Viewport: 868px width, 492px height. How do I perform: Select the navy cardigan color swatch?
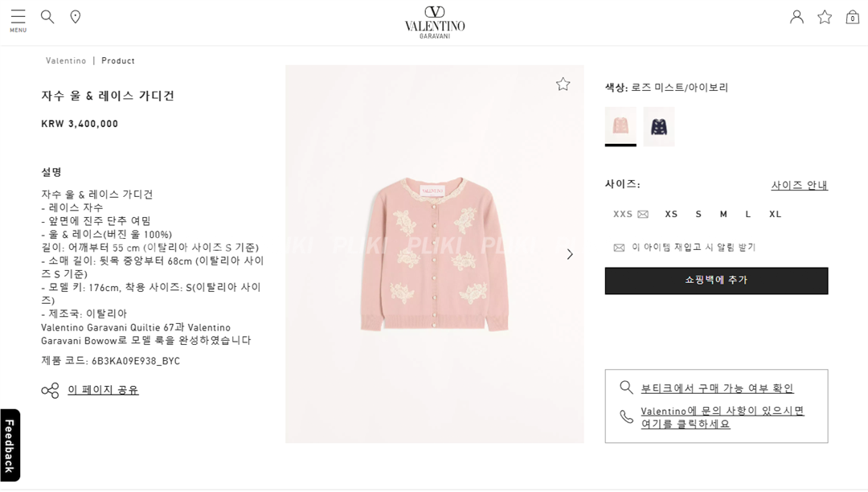pos(659,126)
